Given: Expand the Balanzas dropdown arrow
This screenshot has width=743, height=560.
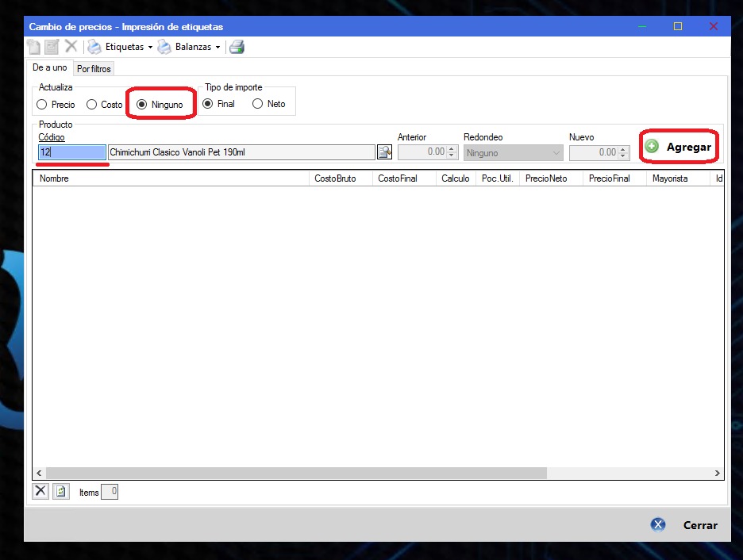Looking at the screenshot, I should [218, 48].
